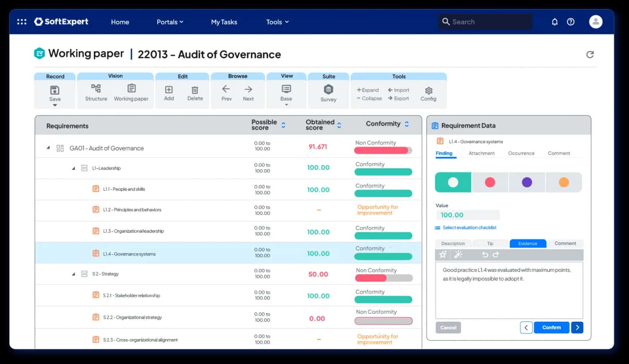Collapse the GA01 - Audit of Governance node
Screen dimensions: 629x364
[x=48, y=148]
